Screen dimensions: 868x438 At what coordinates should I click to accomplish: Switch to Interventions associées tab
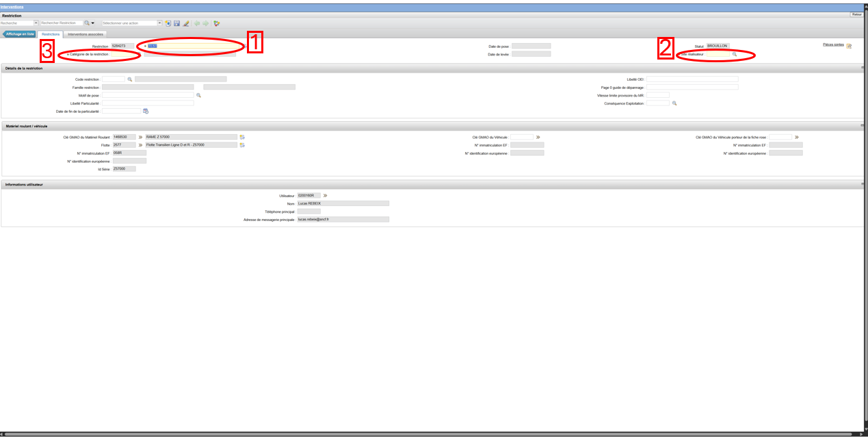coord(86,34)
